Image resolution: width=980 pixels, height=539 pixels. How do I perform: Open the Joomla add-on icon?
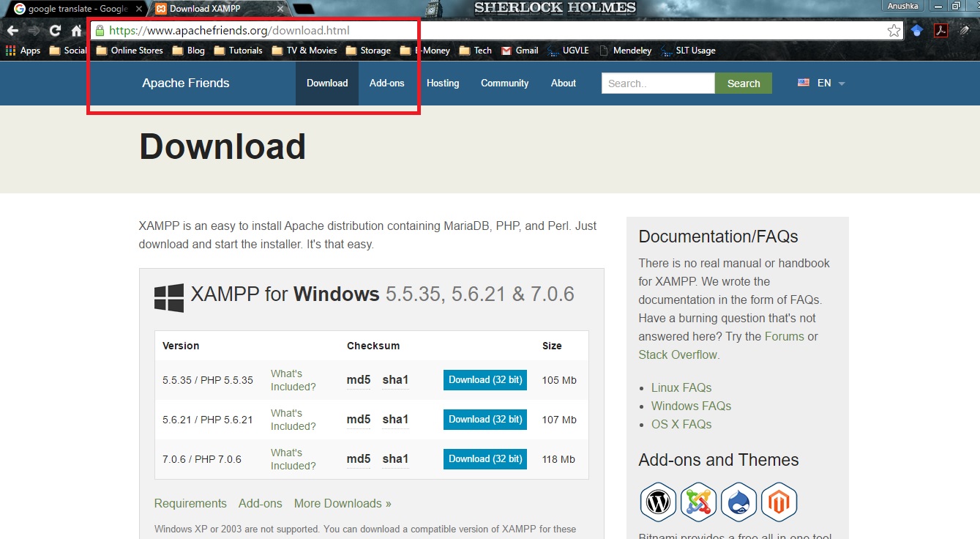click(697, 502)
